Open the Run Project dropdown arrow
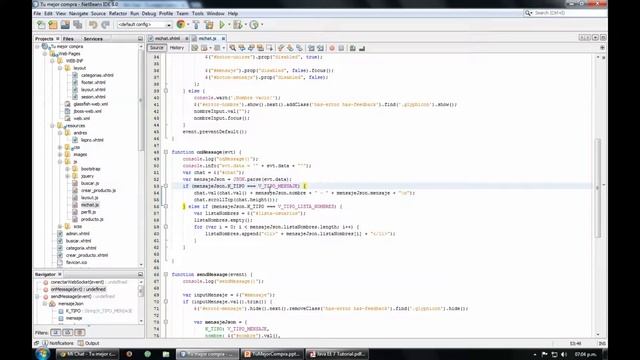Screen dimensions: 640x360 tap(229, 25)
